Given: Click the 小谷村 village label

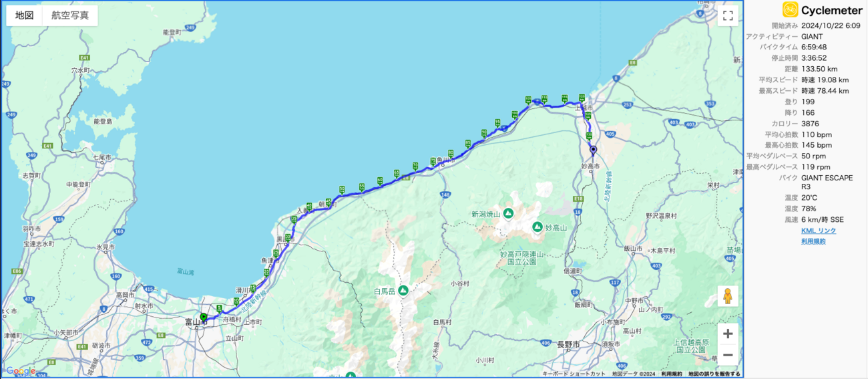Looking at the screenshot, I should coord(459,283).
